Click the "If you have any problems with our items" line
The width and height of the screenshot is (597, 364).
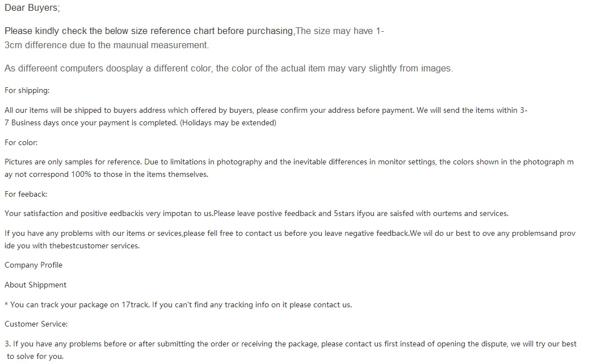point(290,234)
